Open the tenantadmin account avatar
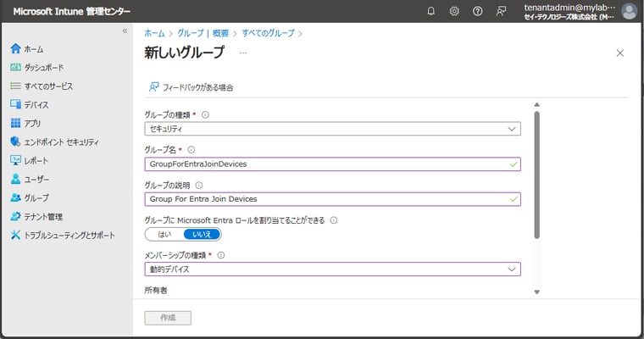 [629, 11]
